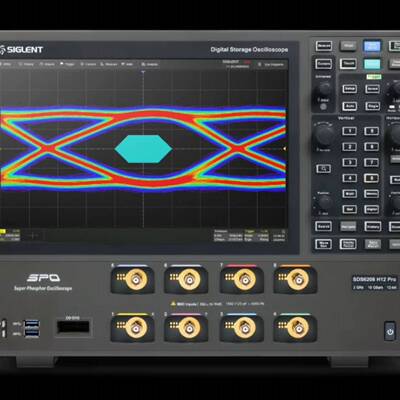Click the Siglent logo at screen corner

(x=22, y=50)
